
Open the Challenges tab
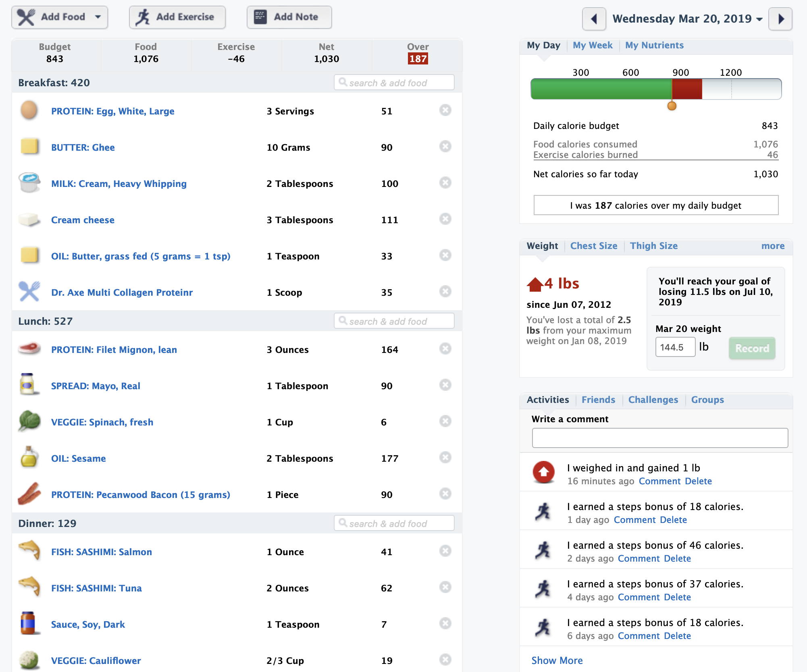tap(653, 400)
